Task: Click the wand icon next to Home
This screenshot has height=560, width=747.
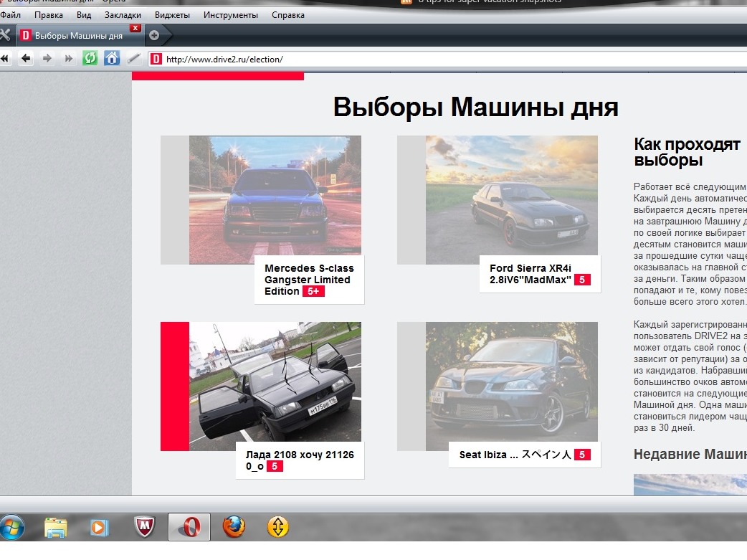Action: [133, 59]
